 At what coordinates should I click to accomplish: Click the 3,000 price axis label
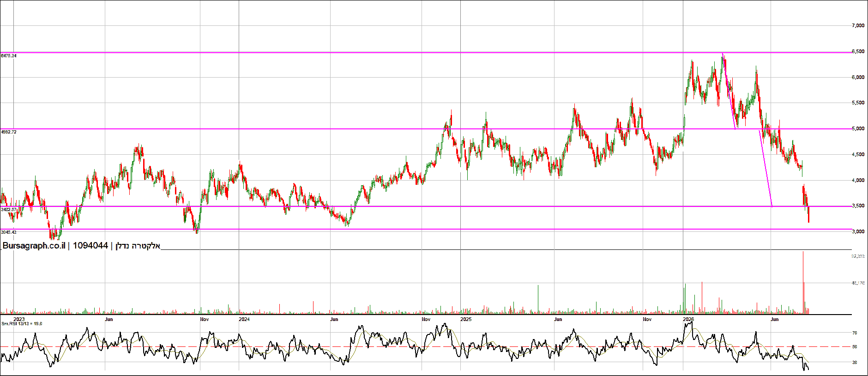858,232
